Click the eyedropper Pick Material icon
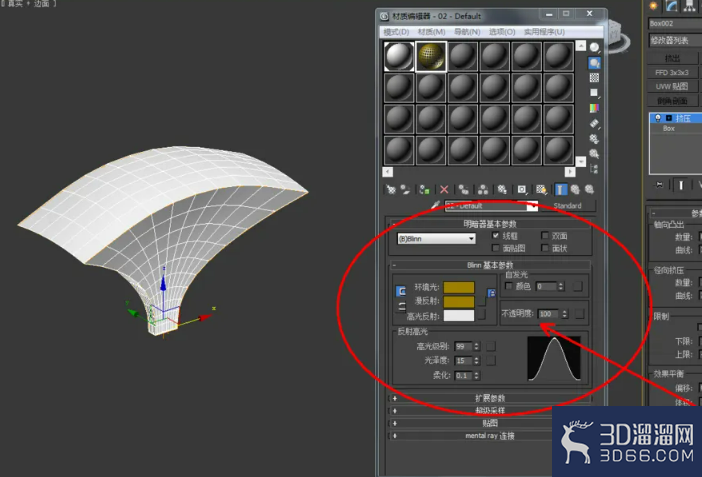 tap(435, 205)
